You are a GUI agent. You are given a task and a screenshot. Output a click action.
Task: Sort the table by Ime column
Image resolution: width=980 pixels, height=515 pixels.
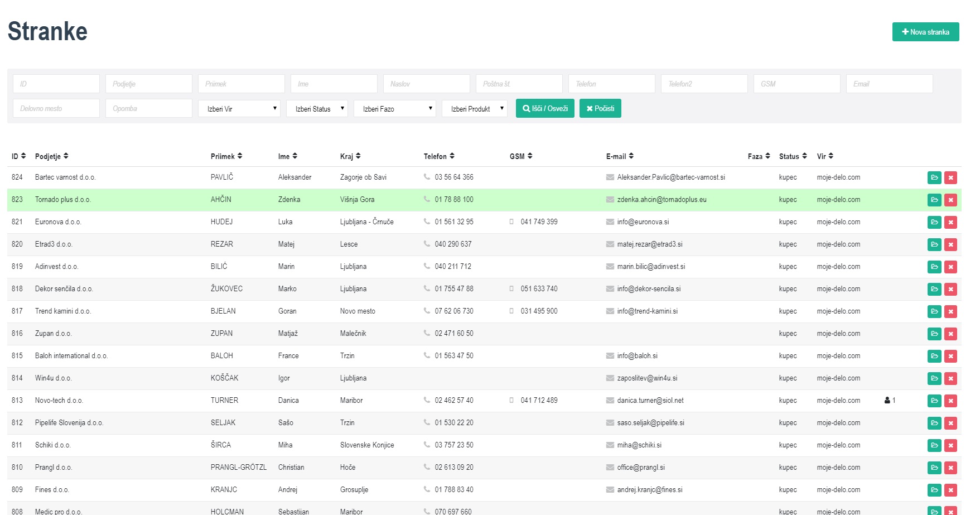coord(288,156)
